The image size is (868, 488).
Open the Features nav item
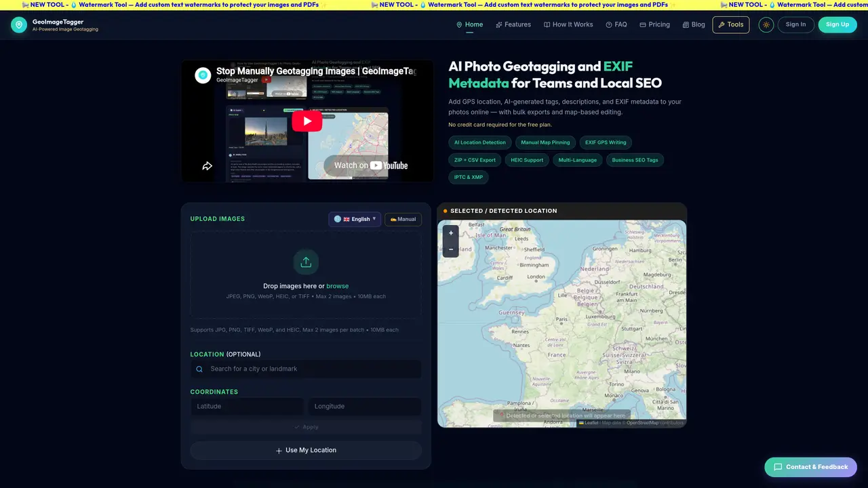click(513, 24)
